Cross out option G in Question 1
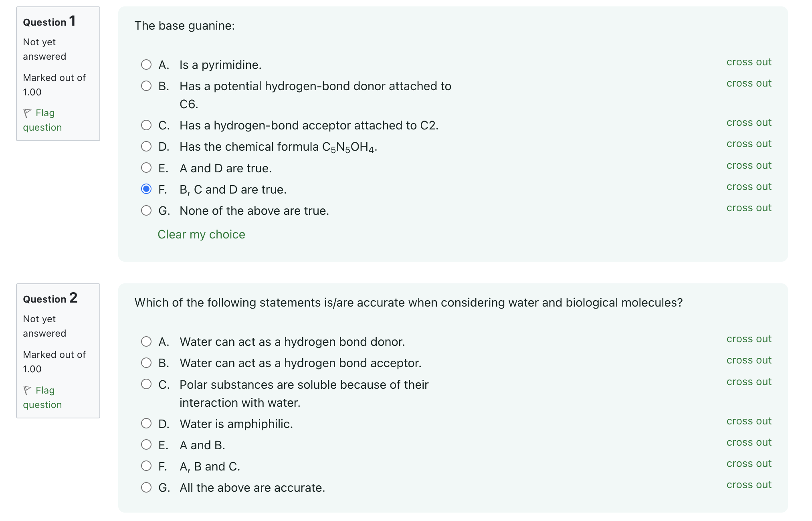Screen dimensions: 812x521 point(748,208)
